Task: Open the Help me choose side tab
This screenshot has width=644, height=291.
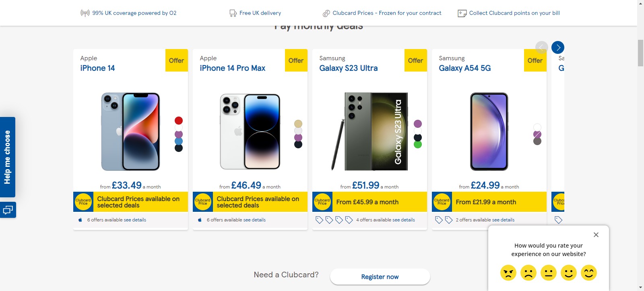Action: pyautogui.click(x=8, y=157)
